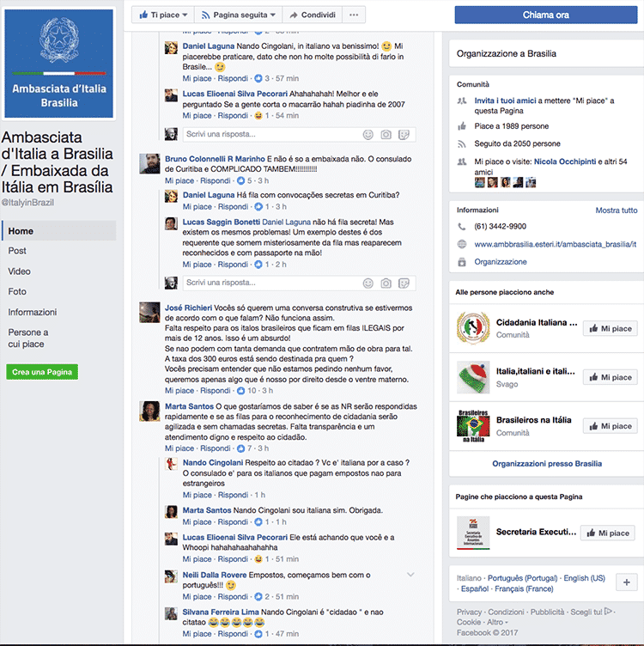The height and width of the screenshot is (646, 644).
Task: Click the Chiama ora button
Action: (x=546, y=15)
